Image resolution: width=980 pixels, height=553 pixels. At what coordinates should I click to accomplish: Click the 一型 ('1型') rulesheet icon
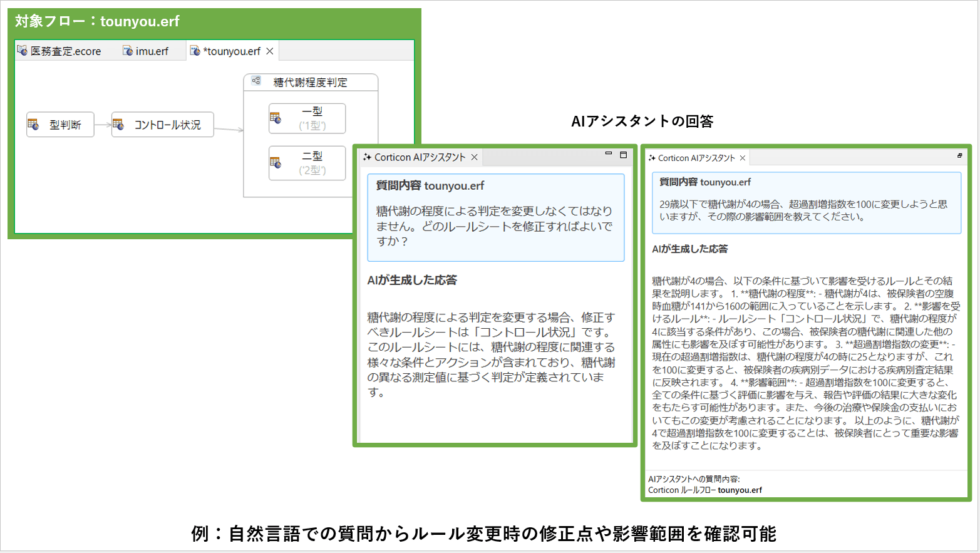click(276, 117)
